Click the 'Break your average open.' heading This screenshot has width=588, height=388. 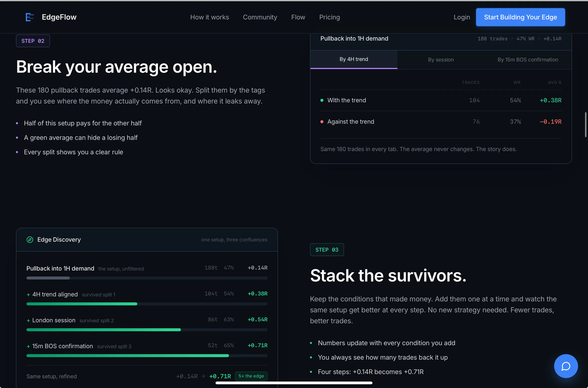coord(117,67)
